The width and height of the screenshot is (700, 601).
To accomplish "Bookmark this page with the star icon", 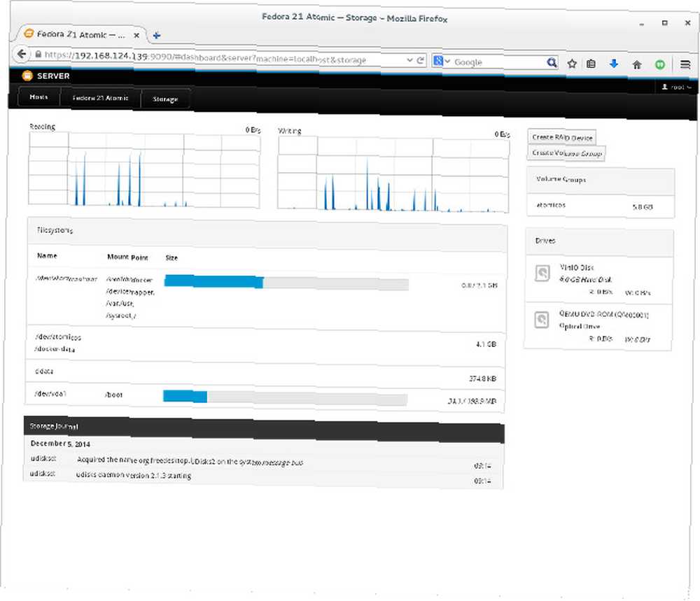I will pyautogui.click(x=572, y=64).
